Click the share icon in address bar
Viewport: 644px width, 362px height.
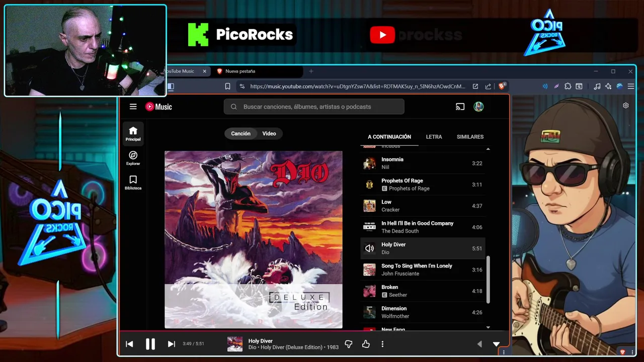pyautogui.click(x=488, y=86)
